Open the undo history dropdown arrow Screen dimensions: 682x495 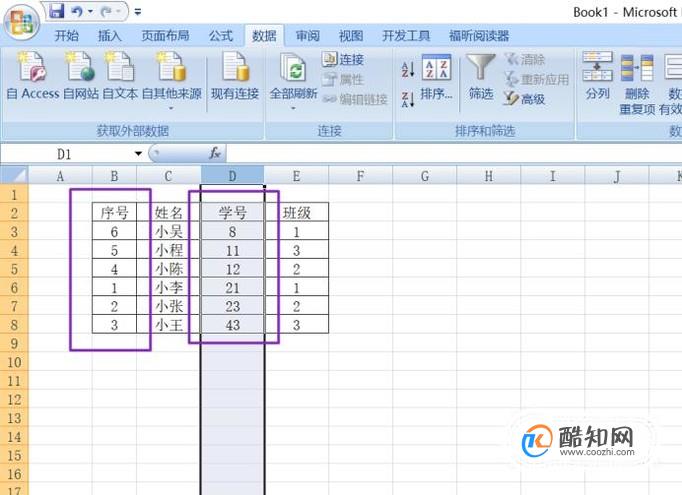[x=90, y=11]
